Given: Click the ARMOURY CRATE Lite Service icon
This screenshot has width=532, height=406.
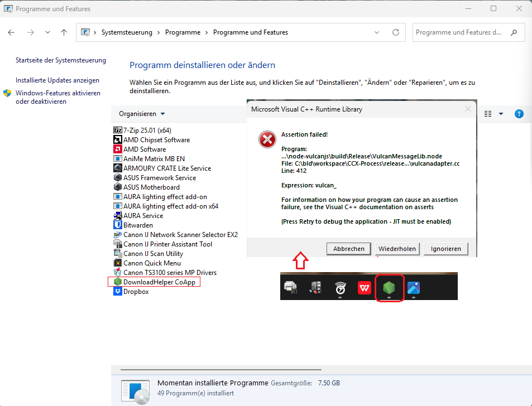Looking at the screenshot, I should pos(117,168).
